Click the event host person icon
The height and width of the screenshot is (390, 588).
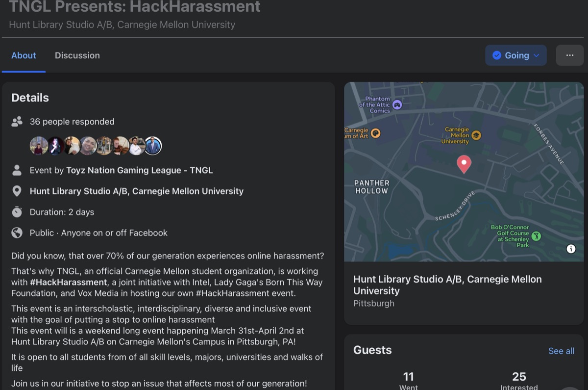[x=17, y=170]
